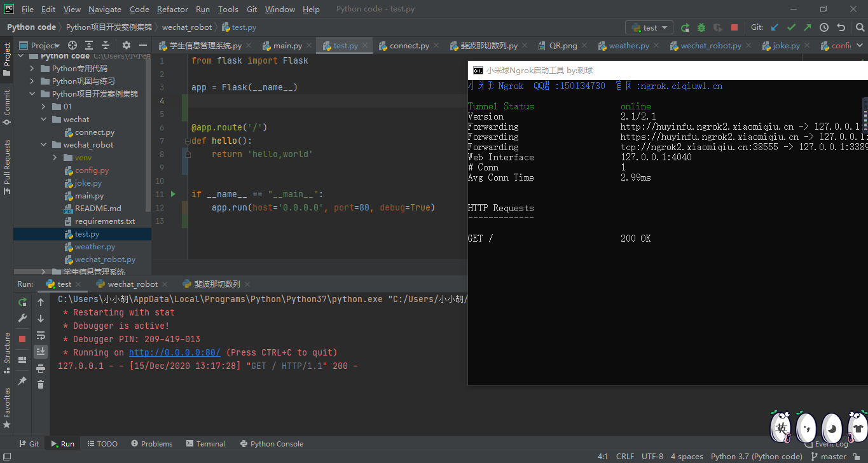Click Collapse All in the Project panel
Viewport: 868px width, 463px height.
tap(106, 45)
